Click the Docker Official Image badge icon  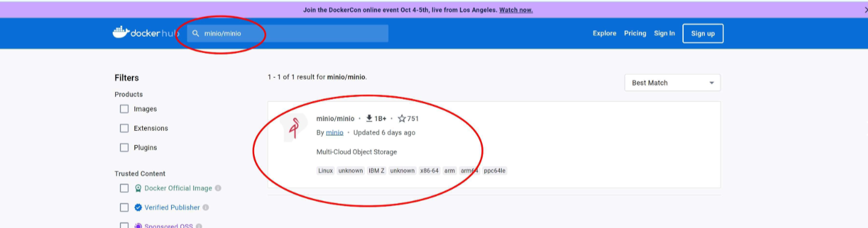(x=138, y=188)
